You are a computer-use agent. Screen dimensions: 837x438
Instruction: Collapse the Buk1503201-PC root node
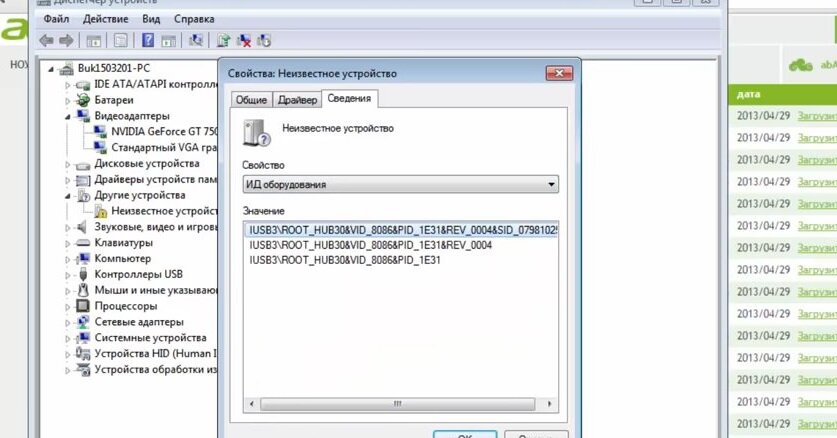pos(51,69)
